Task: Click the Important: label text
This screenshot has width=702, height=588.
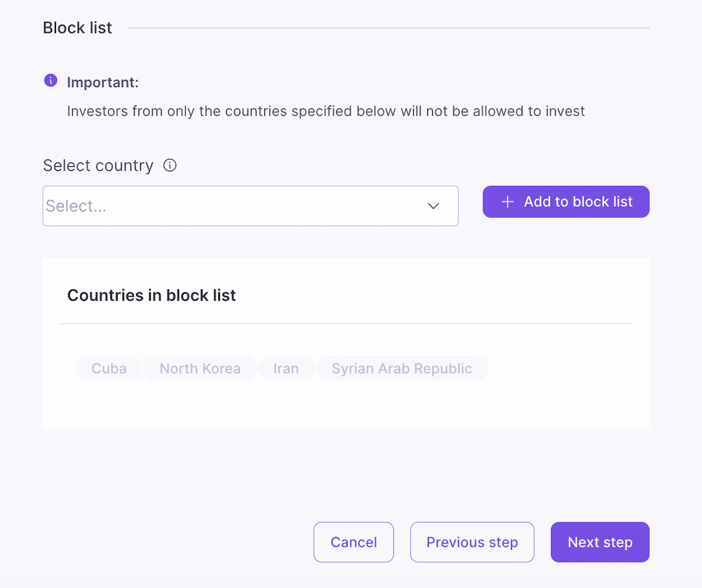Action: coord(103,83)
